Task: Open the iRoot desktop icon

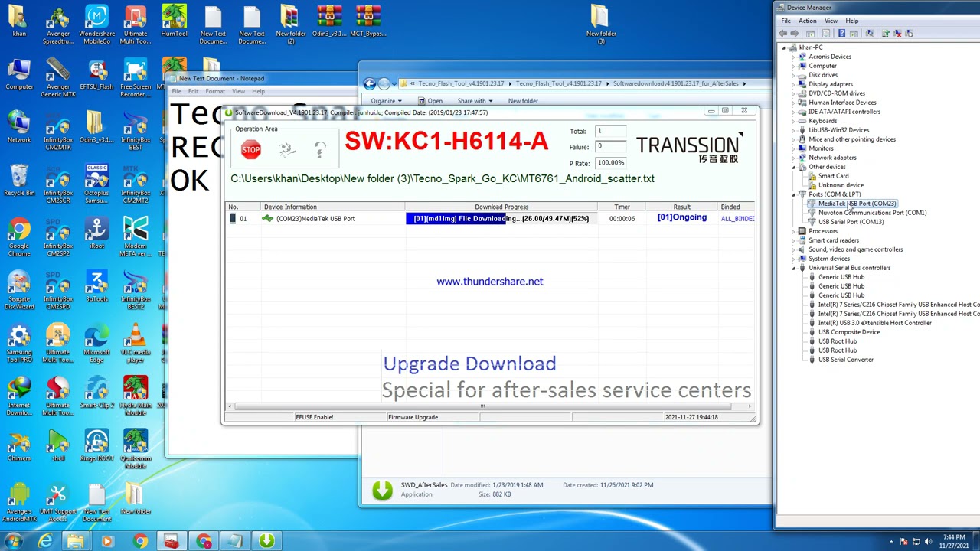Action: point(96,233)
